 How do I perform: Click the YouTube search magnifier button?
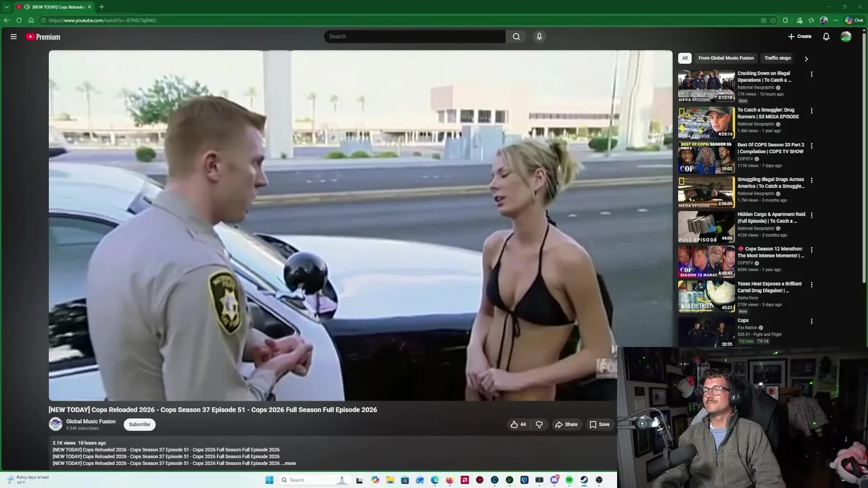[x=516, y=37]
